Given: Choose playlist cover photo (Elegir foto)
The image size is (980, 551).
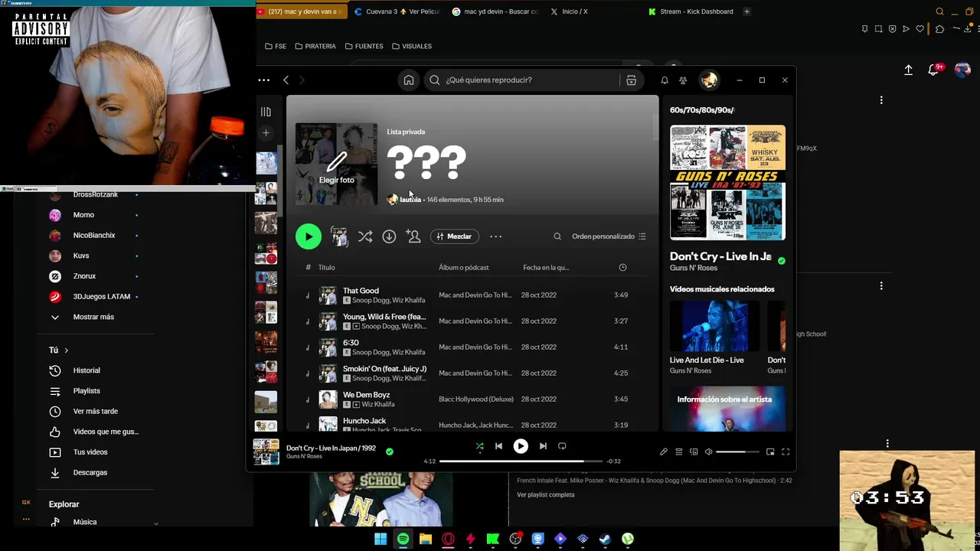Looking at the screenshot, I should (x=336, y=164).
